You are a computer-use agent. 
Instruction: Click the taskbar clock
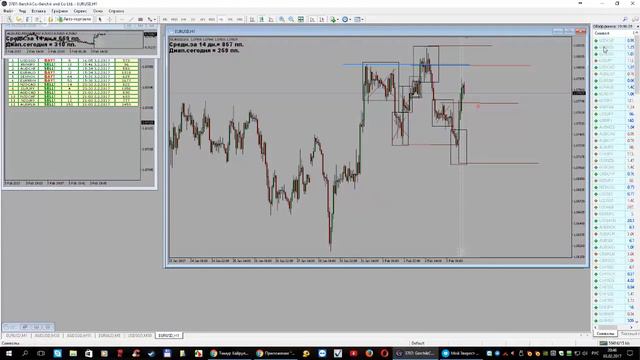point(613,353)
